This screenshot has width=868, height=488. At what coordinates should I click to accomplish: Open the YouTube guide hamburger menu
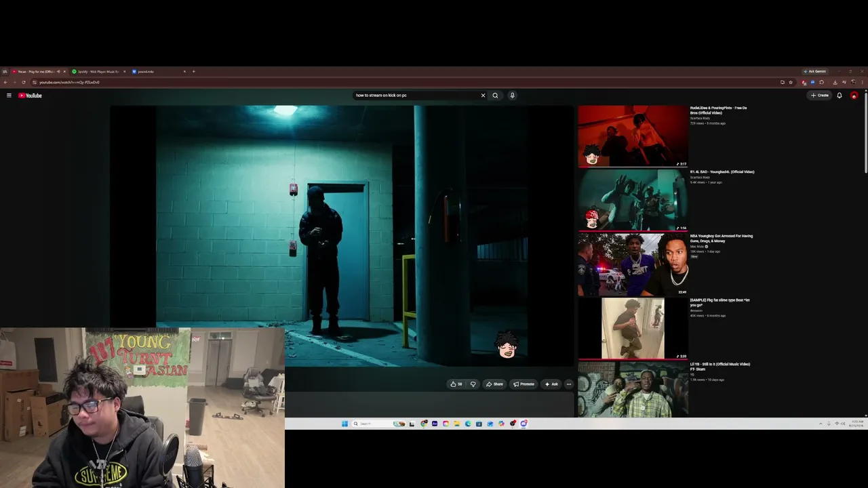(9, 96)
